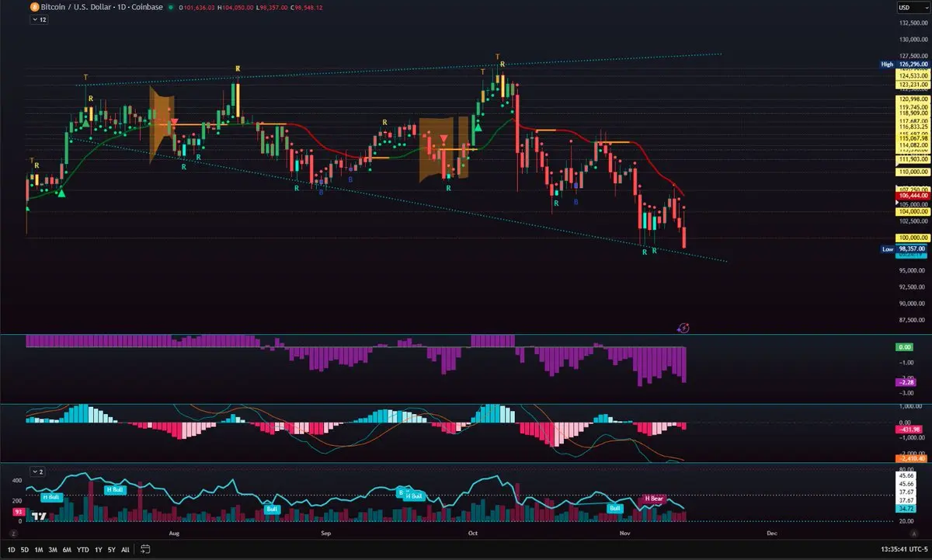
Task: Select the 1M time range
Action: click(39, 549)
